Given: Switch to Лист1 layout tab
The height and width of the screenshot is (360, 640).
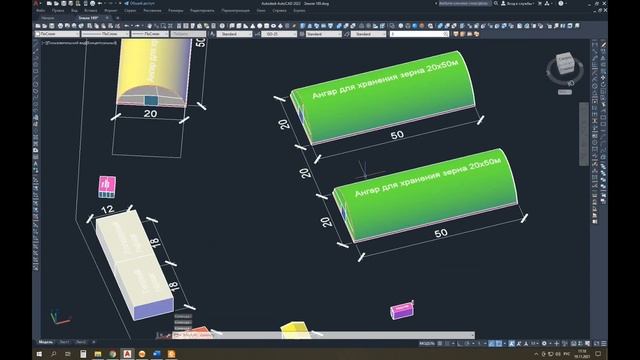Looking at the screenshot, I should pyautogui.click(x=64, y=342).
